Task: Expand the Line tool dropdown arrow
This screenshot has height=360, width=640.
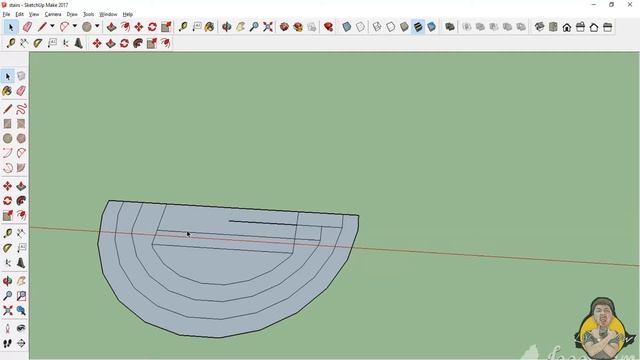Action: [x=52, y=27]
